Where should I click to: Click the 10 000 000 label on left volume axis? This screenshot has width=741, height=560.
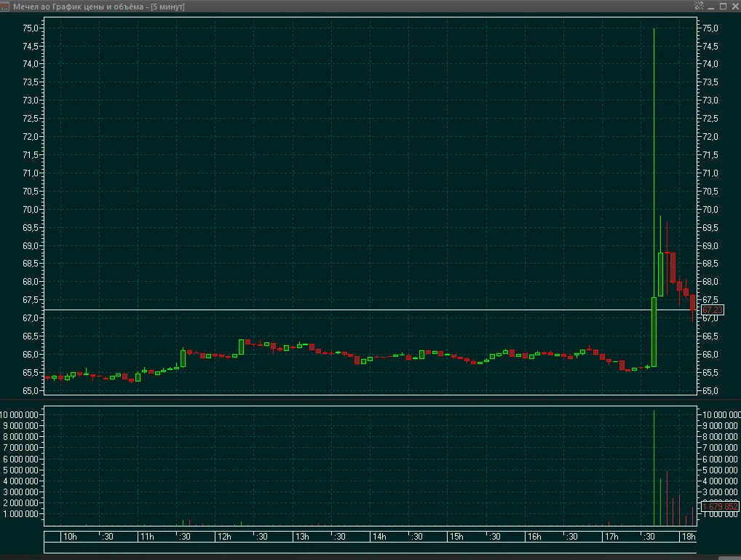point(20,415)
